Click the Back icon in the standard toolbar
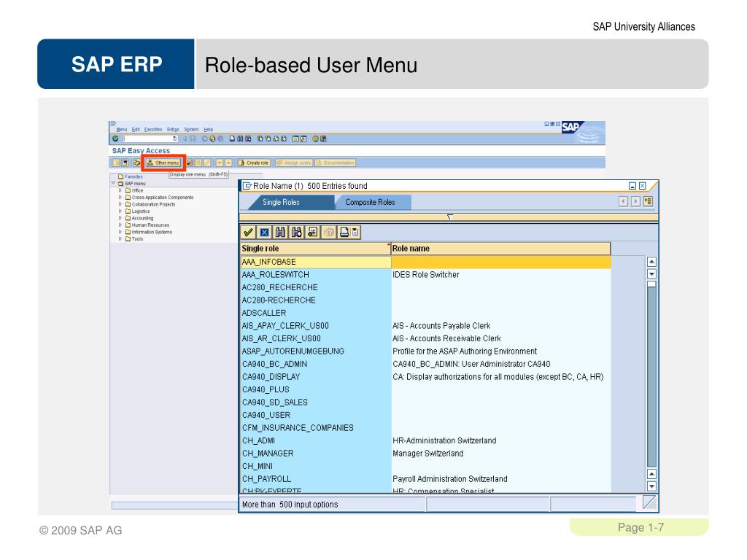This screenshot has height=560, width=747. pos(204,139)
